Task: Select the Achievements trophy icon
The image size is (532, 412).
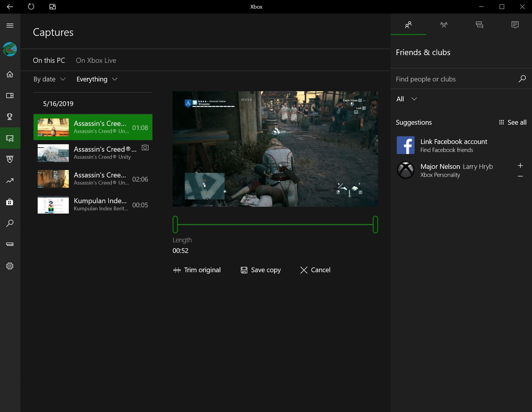Action: coord(10,117)
